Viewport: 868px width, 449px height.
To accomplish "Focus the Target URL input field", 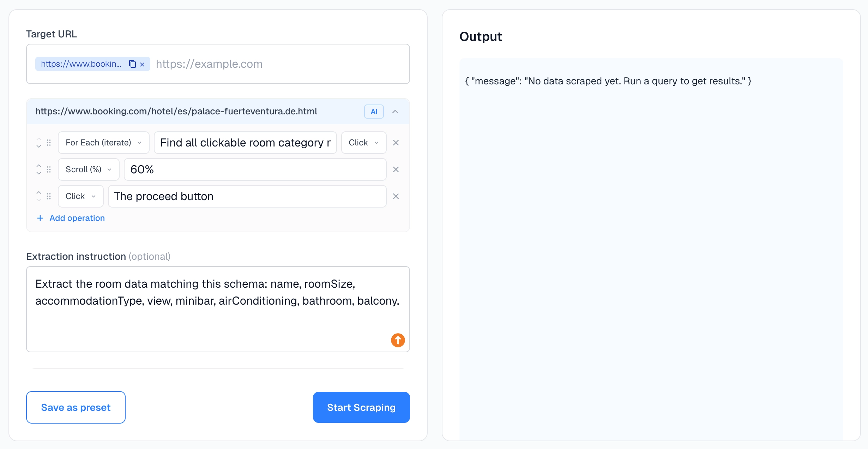I will click(x=279, y=64).
